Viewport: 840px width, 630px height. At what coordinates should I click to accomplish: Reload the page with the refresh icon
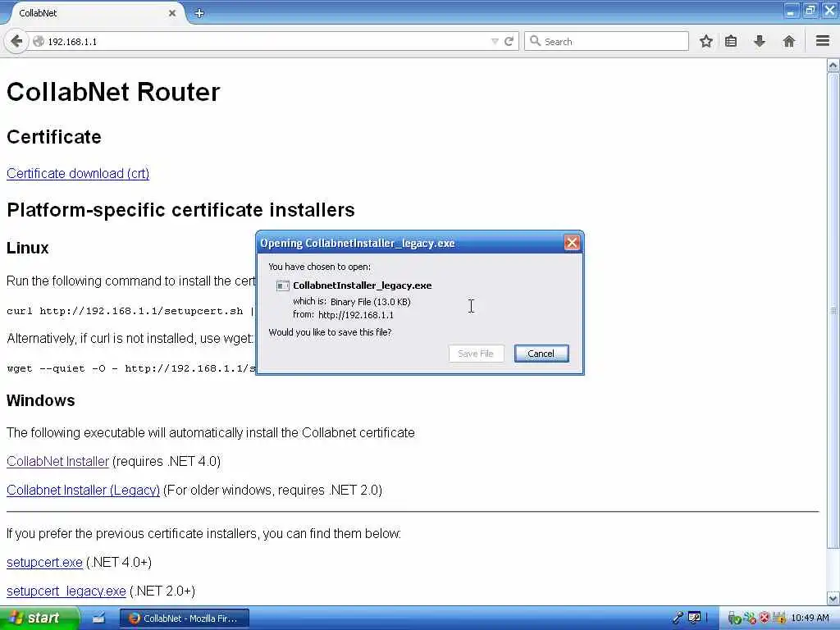coord(509,41)
